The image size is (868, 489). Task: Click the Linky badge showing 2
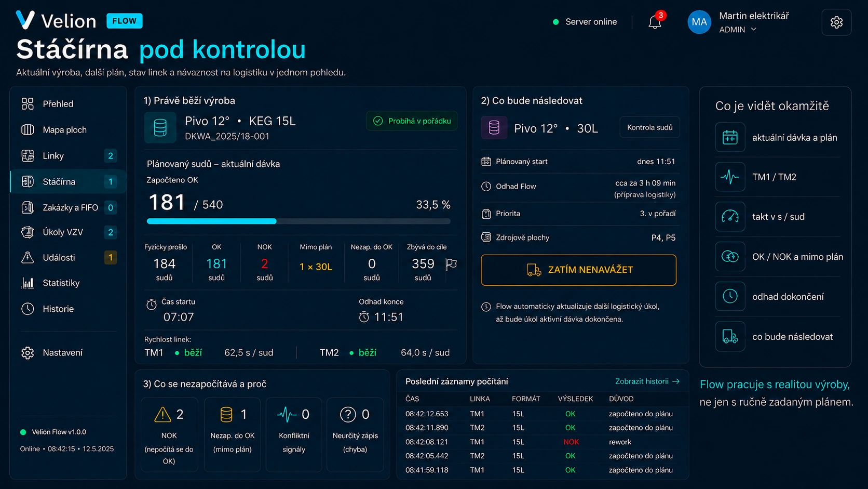110,156
